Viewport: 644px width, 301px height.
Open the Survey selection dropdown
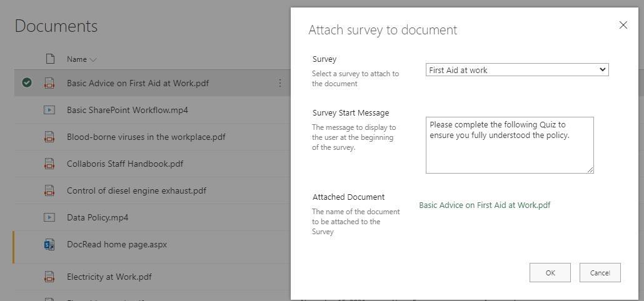[516, 70]
